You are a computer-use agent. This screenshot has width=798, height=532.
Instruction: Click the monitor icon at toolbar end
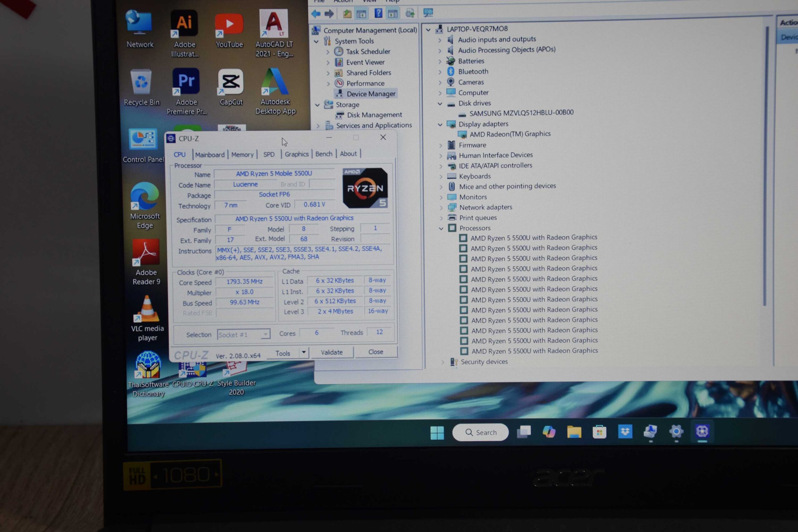[428, 13]
